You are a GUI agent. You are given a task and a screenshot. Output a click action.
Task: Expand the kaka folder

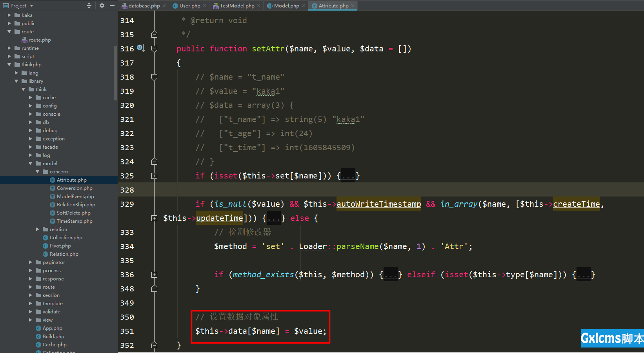(9, 15)
